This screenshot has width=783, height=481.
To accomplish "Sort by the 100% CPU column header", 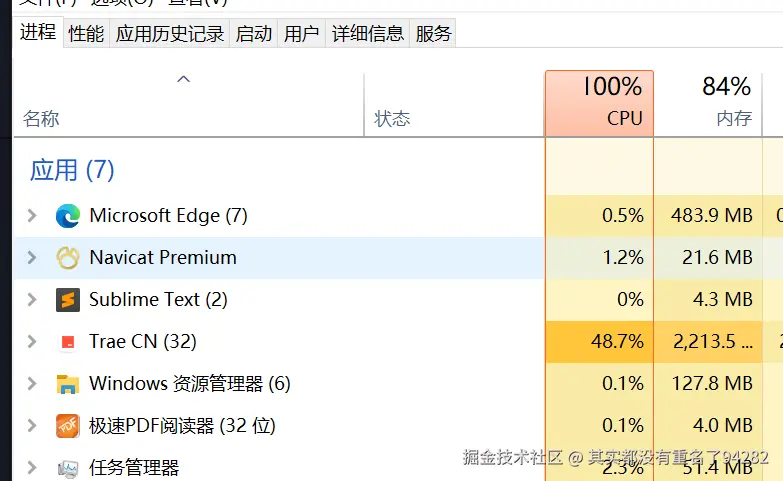I will tap(599, 103).
